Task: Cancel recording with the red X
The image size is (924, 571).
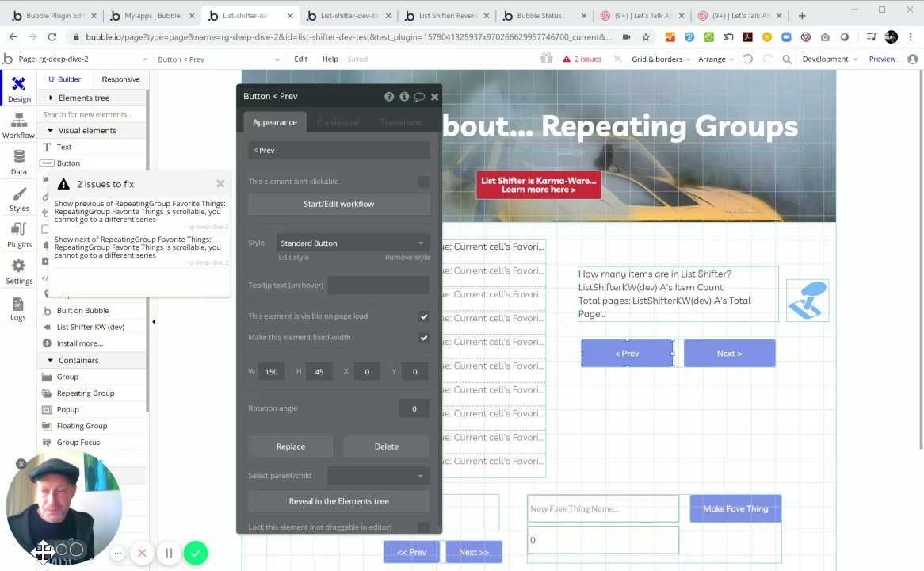Action: [x=142, y=553]
